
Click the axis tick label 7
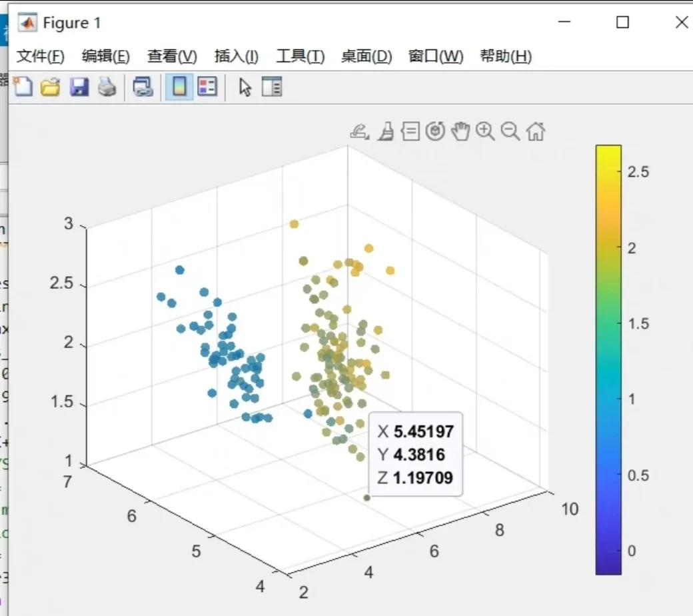67,482
